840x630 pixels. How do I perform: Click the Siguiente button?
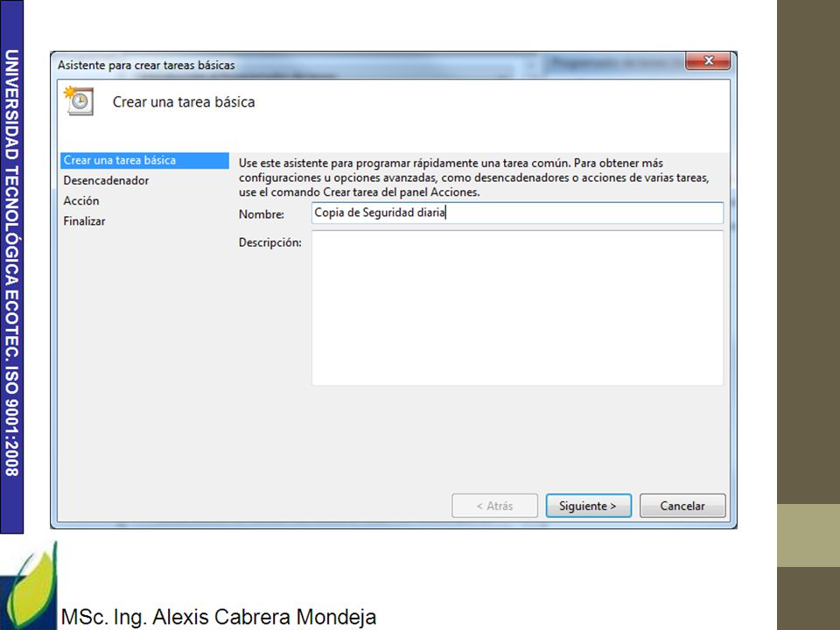[x=588, y=506]
